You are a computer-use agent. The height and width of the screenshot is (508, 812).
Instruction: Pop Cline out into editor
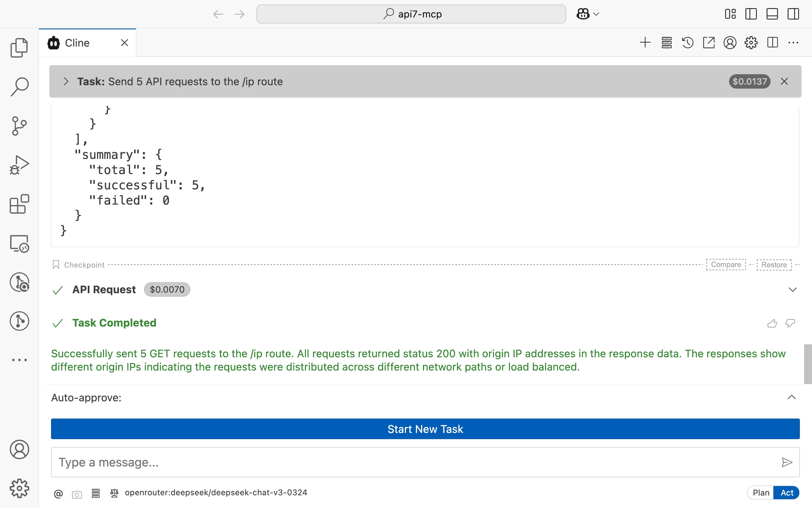pyautogui.click(x=709, y=43)
